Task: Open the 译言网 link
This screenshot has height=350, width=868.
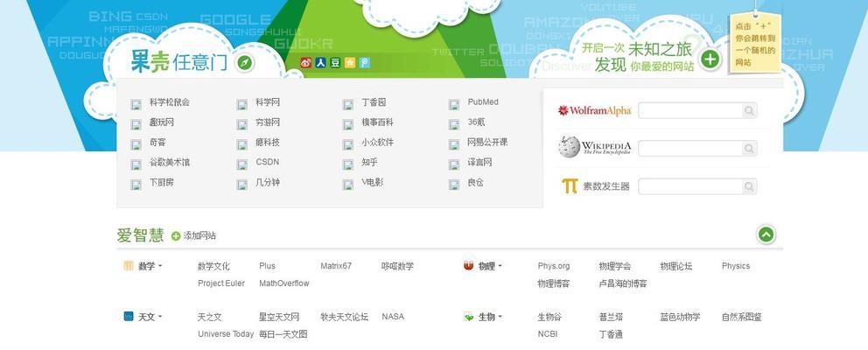Action: (479, 162)
